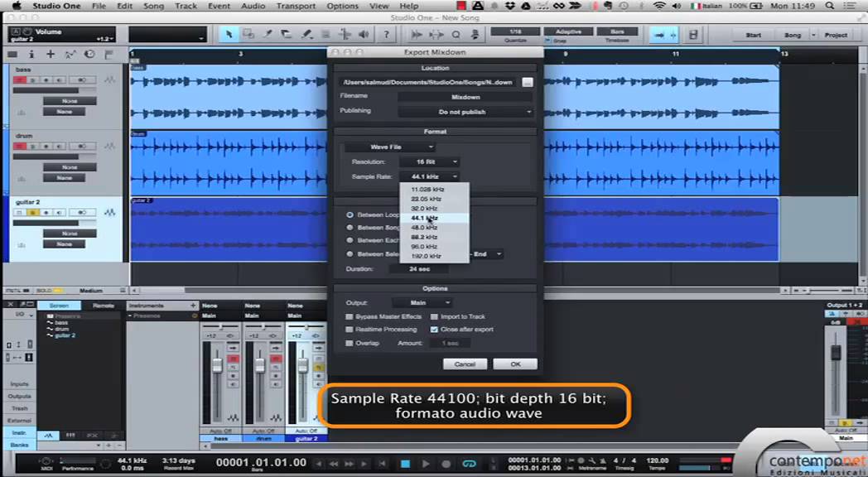This screenshot has width=868, height=477.
Task: Switch to the Remote tab
Action: pyautogui.click(x=104, y=306)
